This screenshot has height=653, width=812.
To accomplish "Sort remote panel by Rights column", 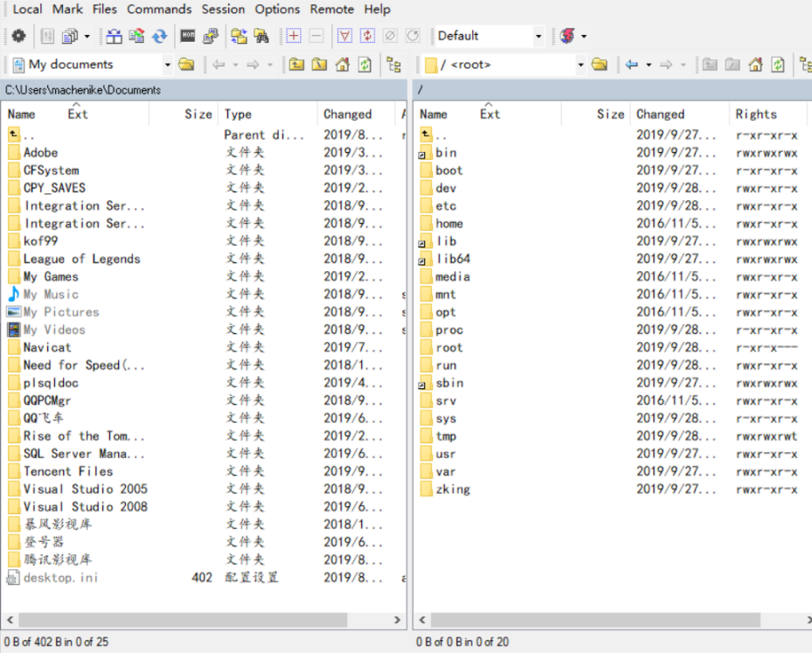I will pyautogui.click(x=767, y=114).
